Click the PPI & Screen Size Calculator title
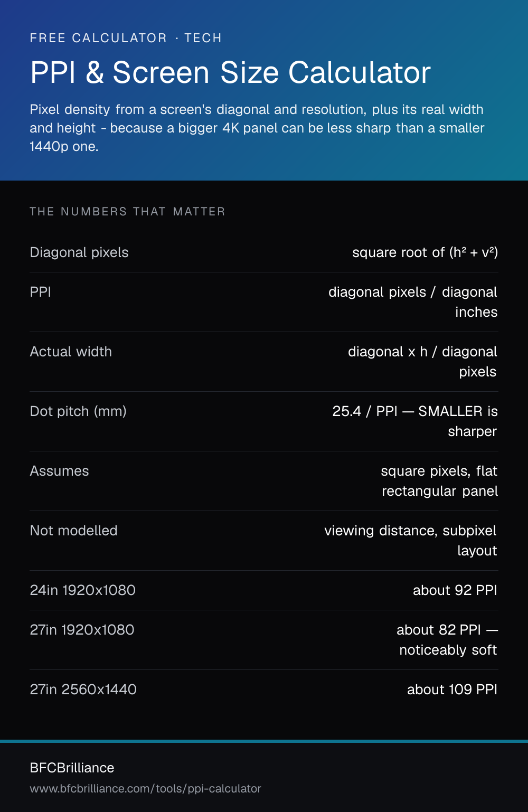 [x=230, y=72]
